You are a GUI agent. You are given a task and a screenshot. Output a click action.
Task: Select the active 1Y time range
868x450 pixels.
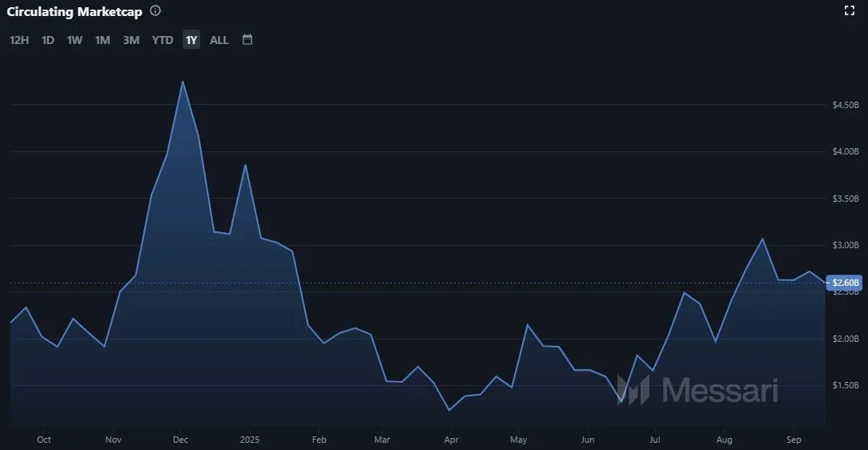click(x=191, y=40)
